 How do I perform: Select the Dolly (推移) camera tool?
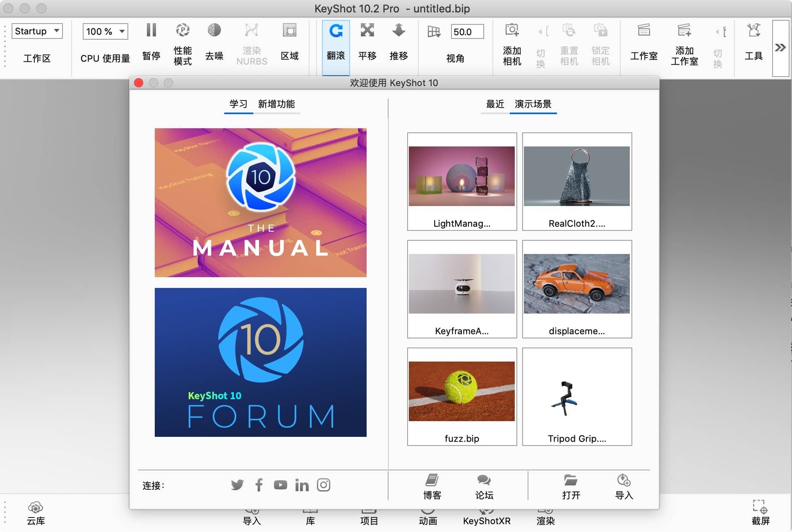[398, 30]
